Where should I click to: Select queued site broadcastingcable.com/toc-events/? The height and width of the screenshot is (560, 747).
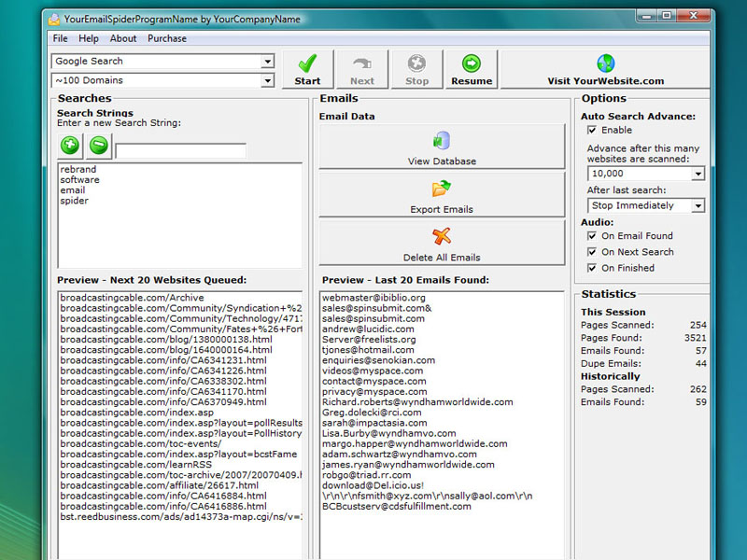coord(141,444)
